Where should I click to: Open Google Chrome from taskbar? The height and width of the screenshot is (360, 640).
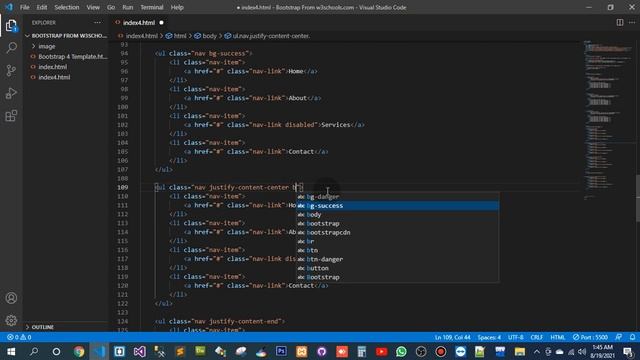click(x=79, y=351)
